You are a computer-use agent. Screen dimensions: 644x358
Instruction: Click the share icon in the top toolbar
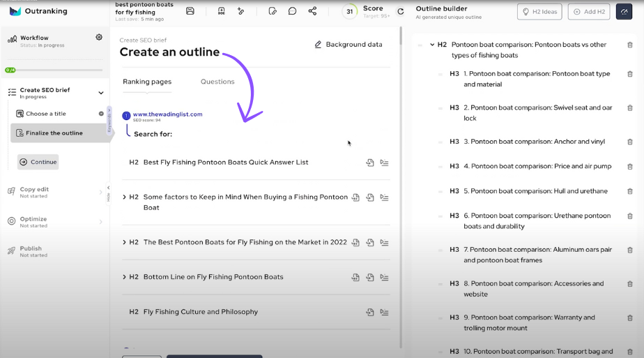pos(312,11)
